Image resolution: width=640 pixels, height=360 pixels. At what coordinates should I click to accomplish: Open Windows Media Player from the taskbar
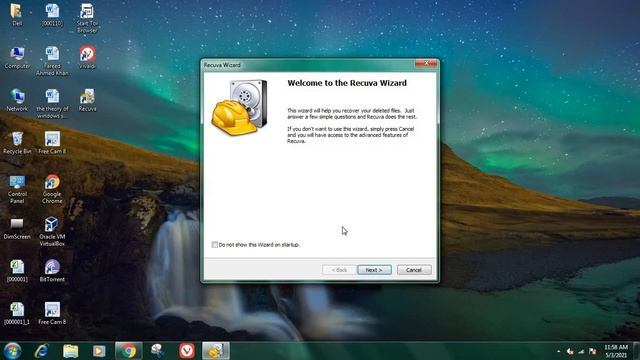click(x=99, y=351)
